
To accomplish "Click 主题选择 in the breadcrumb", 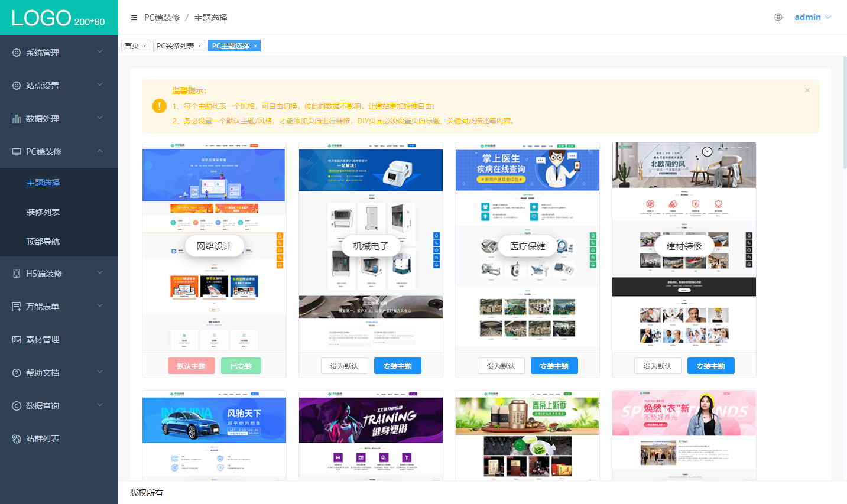I will pos(210,18).
